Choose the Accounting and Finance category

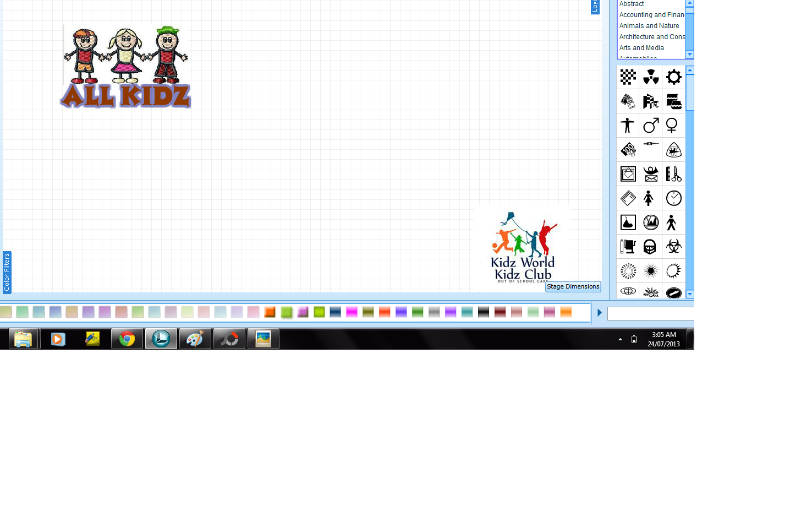(x=652, y=15)
